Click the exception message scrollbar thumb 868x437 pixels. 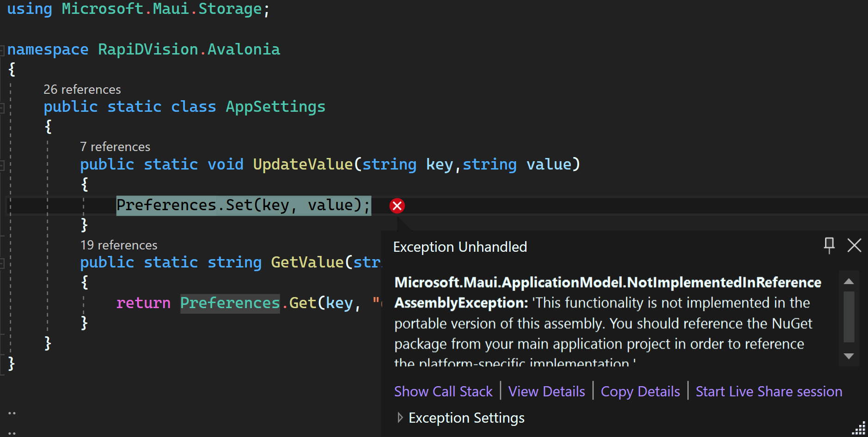pos(849,316)
